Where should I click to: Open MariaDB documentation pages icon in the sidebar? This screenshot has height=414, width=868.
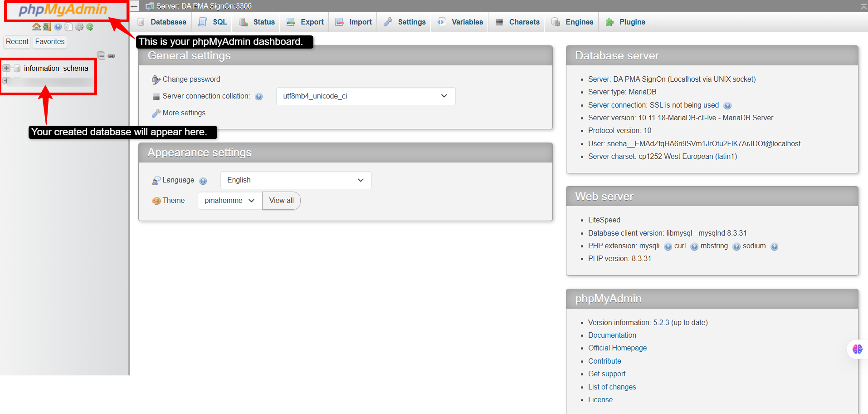[68, 27]
